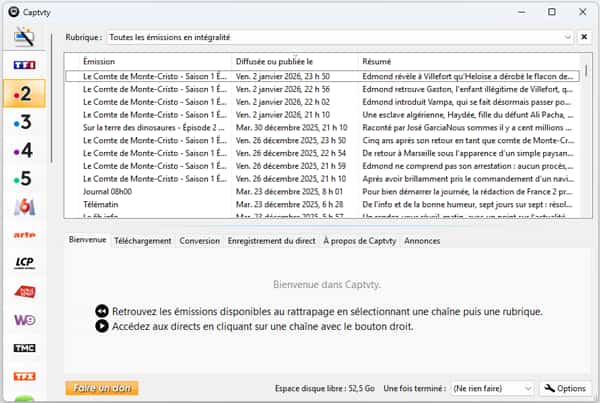600x403 pixels.
Task: Open the Rubrique dropdown
Action: pyautogui.click(x=339, y=37)
